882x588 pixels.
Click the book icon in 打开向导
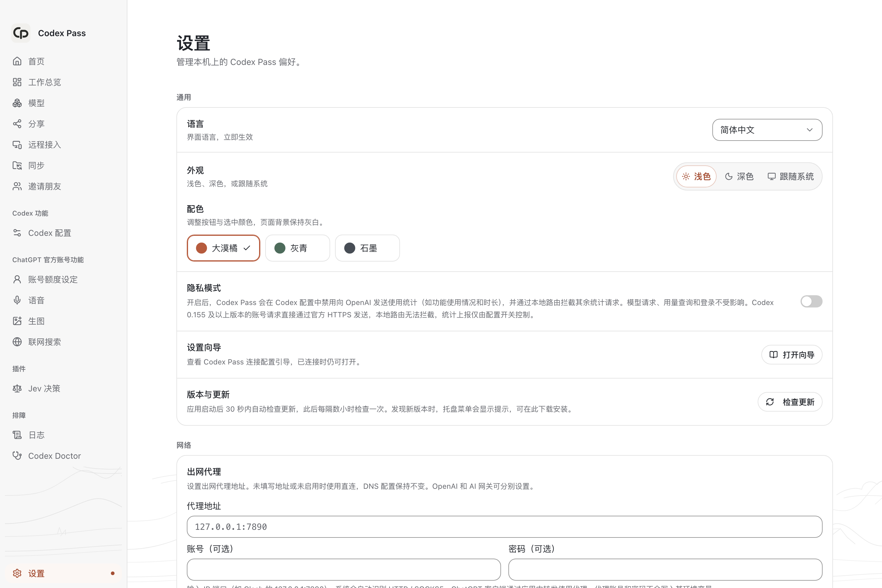coord(774,355)
